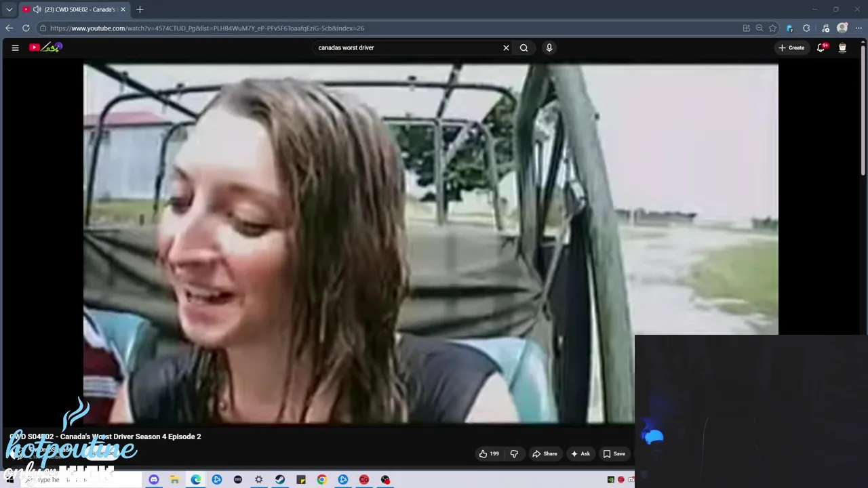
Task: Like the video with thumbs up
Action: 489,453
